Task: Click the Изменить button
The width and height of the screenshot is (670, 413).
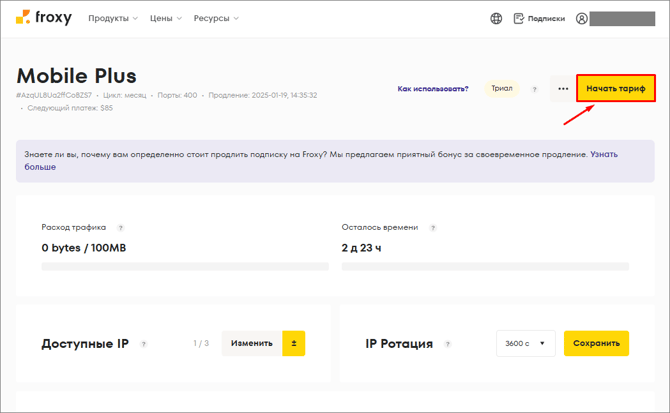Action: 252,343
